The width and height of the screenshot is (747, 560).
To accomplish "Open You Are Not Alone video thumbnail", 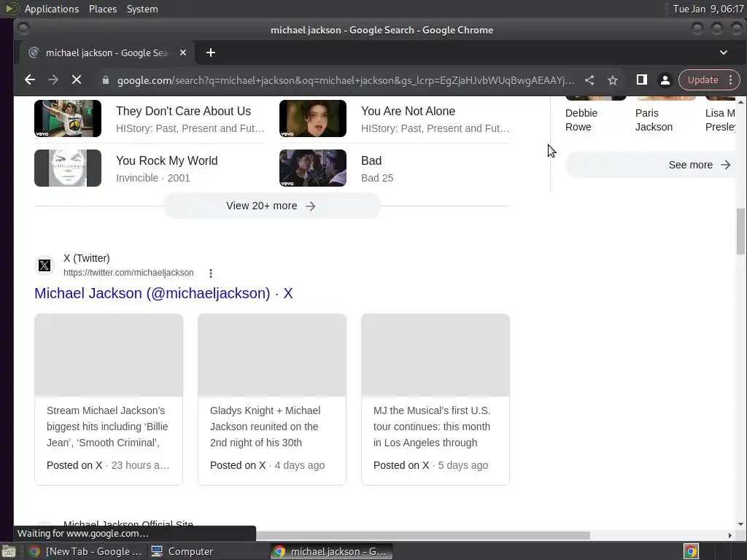I will pos(312,119).
